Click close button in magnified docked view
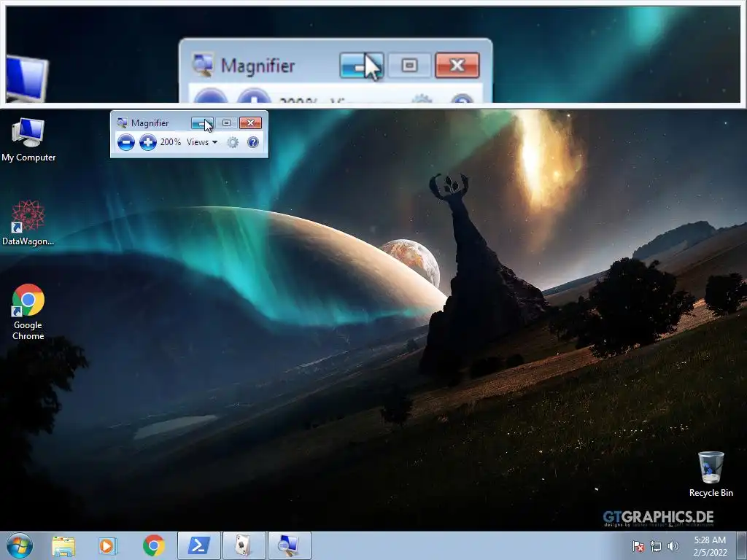This screenshot has height=560, width=747. [x=457, y=65]
